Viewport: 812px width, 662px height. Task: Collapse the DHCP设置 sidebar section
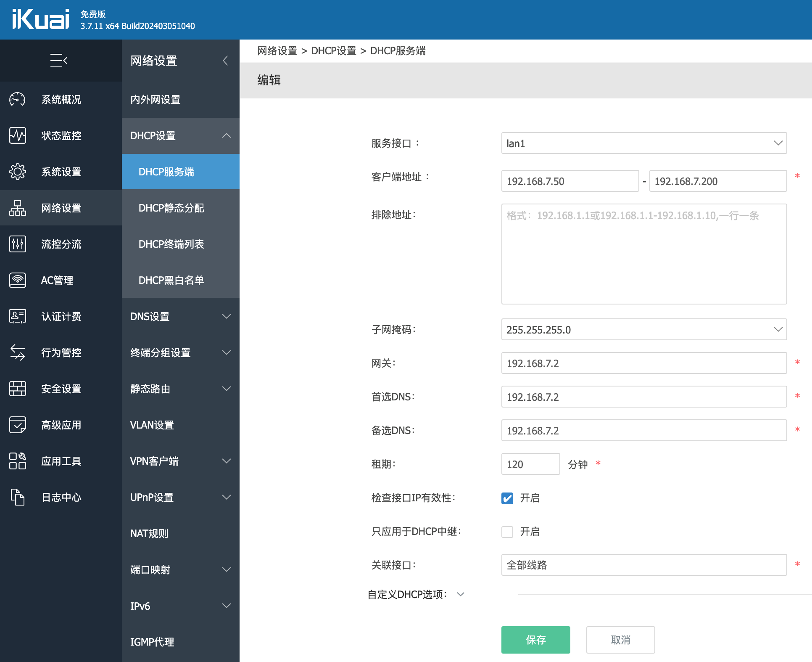click(226, 135)
